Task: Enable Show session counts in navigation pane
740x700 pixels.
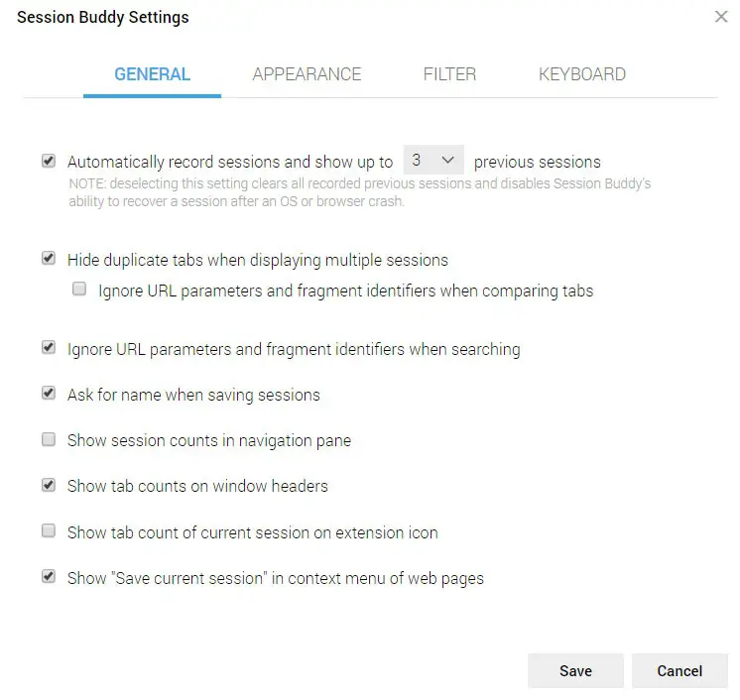Action: (x=49, y=439)
